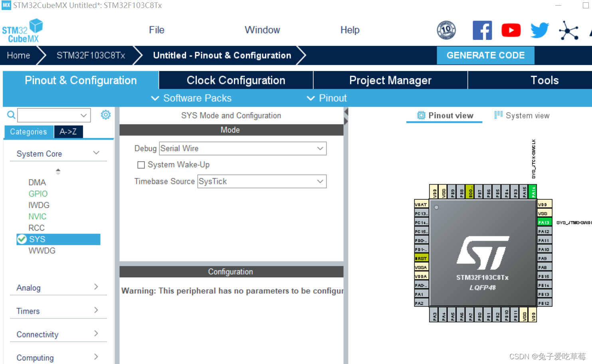592x364 pixels.
Task: Open the 10 years anniversary badge
Action: coord(446,30)
